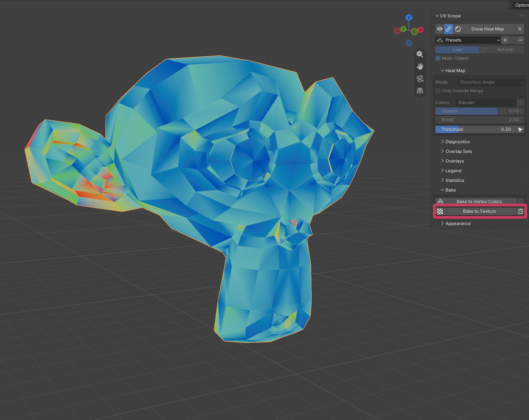Click the X axis on navigation gizmo
Screen dimensions: 529x420
(420, 30)
